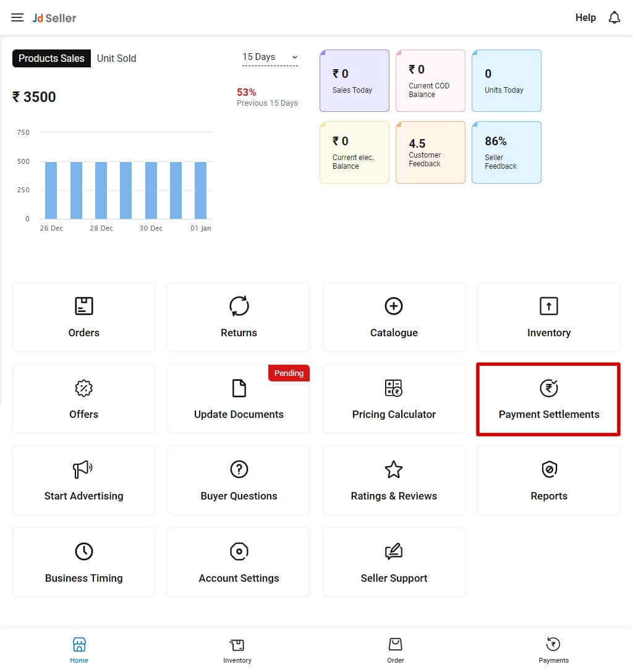Click the notification bell icon
Viewport: 633px width, 672px height.
click(614, 17)
